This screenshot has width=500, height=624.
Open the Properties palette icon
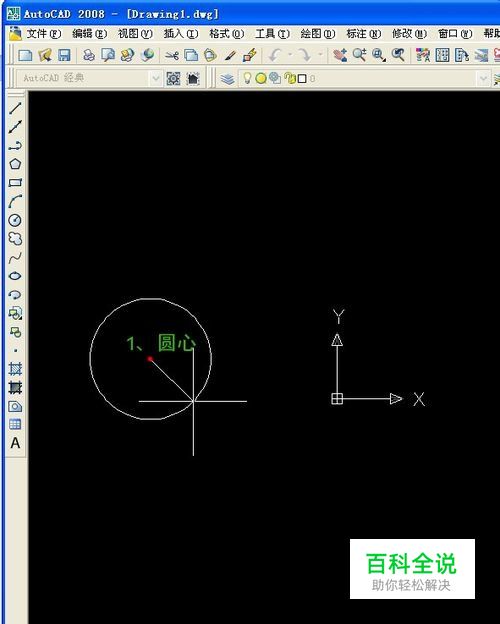(423, 55)
